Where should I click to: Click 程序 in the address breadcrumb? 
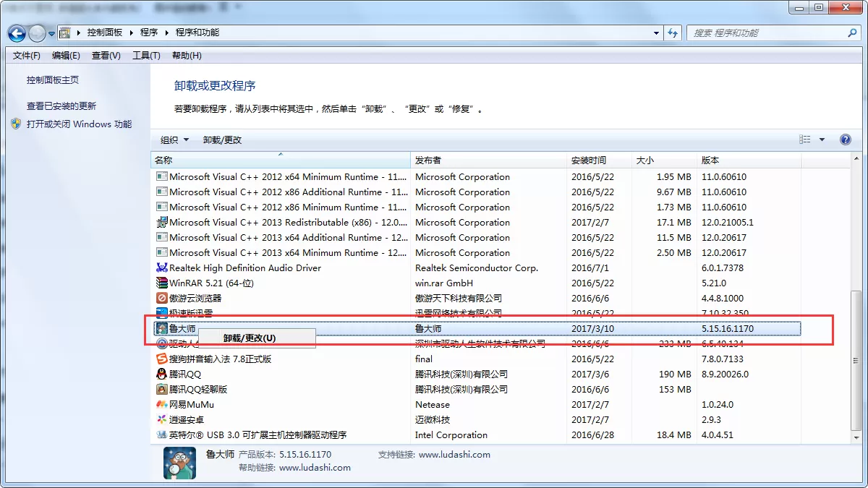click(149, 33)
